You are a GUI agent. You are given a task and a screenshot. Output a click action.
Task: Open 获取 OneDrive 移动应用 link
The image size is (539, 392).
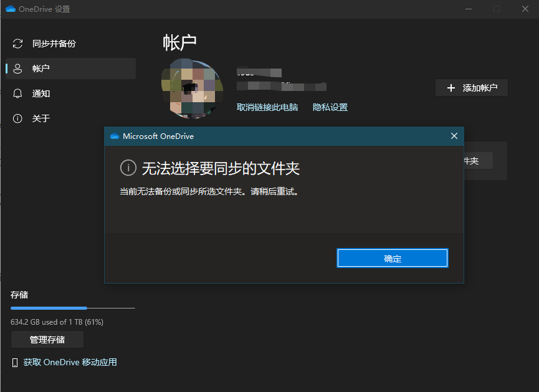[x=70, y=362]
